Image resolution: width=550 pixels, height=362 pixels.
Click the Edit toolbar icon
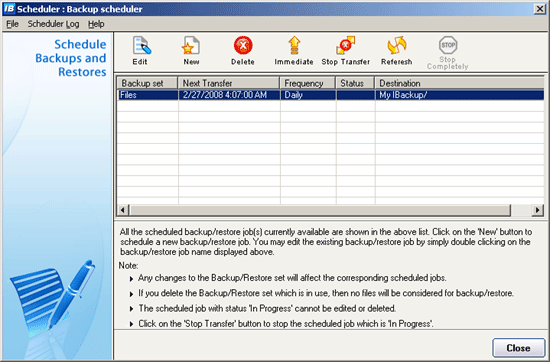141,46
